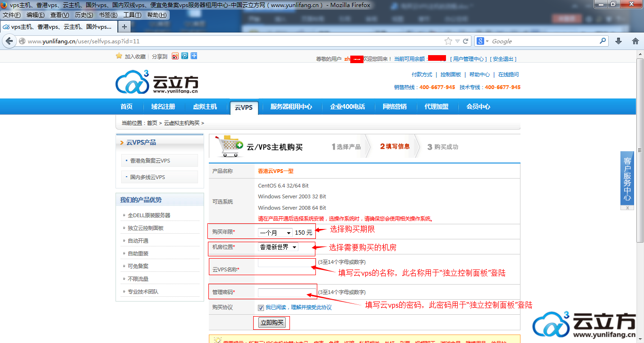This screenshot has height=343, width=644.
Task: Open 香港免备案云VPS sidebar item
Action: click(x=159, y=161)
